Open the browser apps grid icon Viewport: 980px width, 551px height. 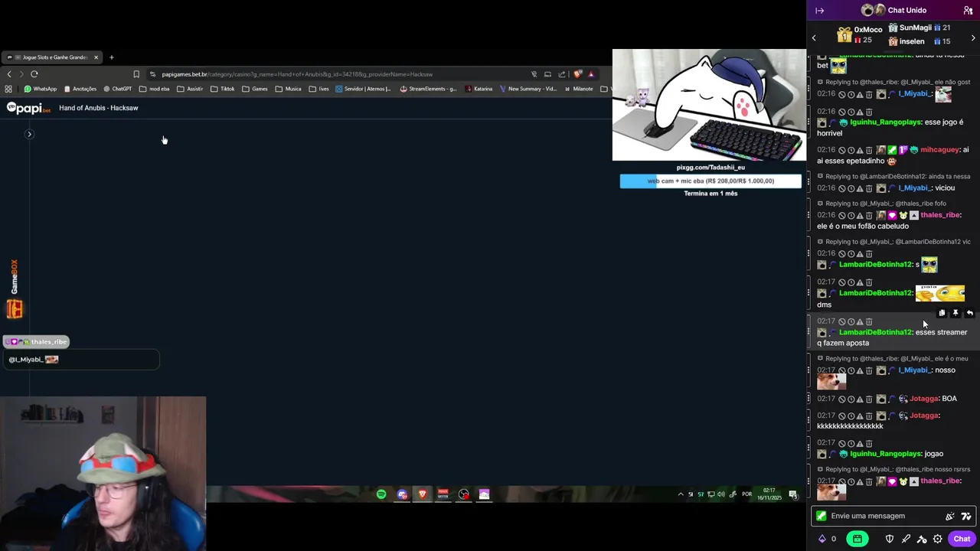[8, 89]
